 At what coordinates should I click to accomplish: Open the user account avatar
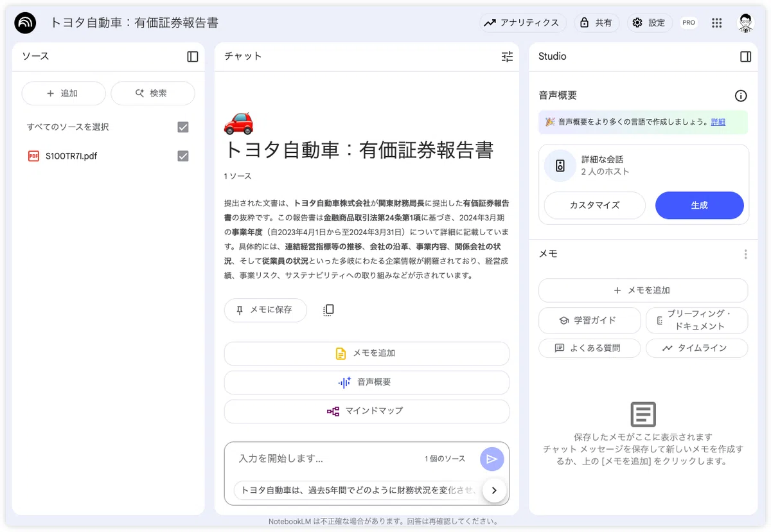point(745,22)
